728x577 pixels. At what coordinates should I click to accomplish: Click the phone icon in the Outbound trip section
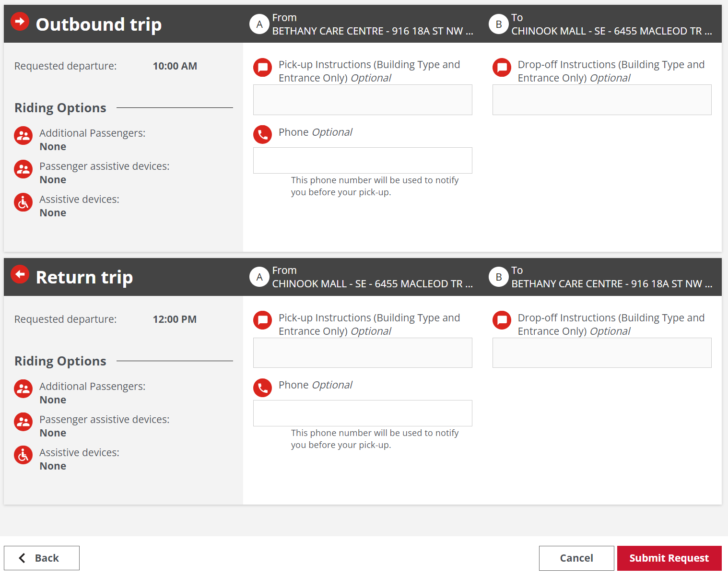[x=262, y=134]
